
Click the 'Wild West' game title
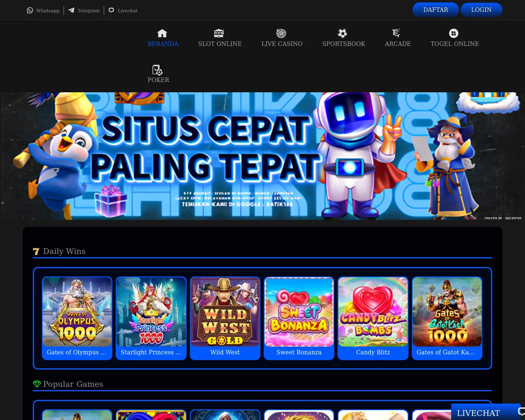(225, 352)
